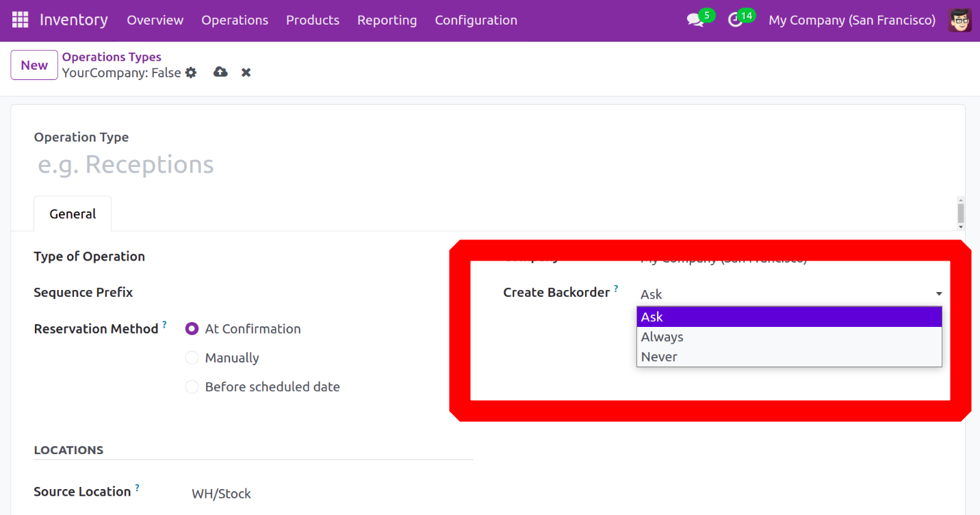Click the notebook vertical scrollbar
This screenshot has width=980, height=515.
click(x=961, y=212)
